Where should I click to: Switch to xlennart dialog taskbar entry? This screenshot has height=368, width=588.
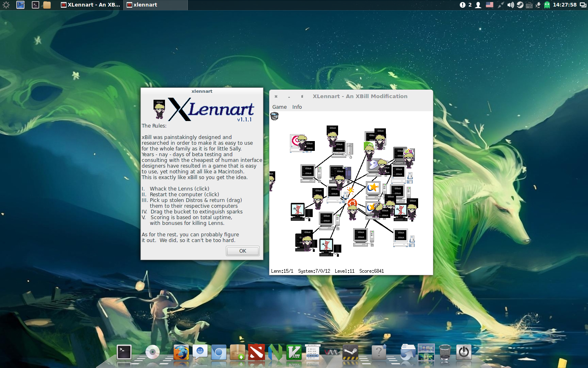(155, 5)
